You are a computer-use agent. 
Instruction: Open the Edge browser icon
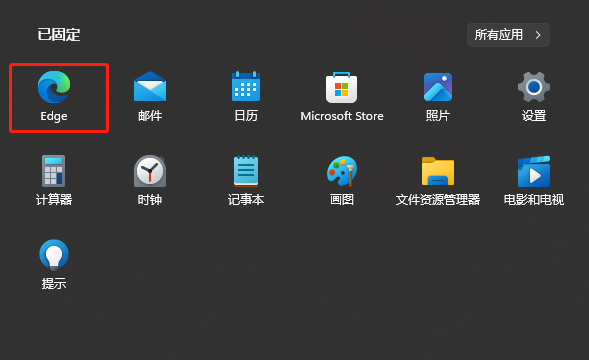[x=54, y=87]
